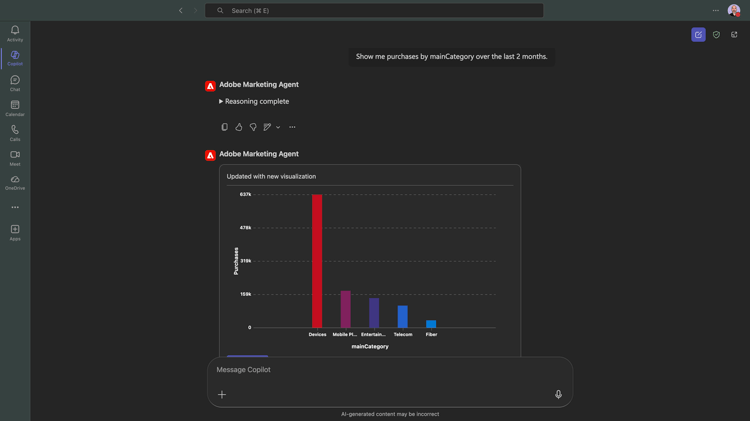Open the profile avatar menu
Image resolution: width=750 pixels, height=421 pixels.
point(734,10)
